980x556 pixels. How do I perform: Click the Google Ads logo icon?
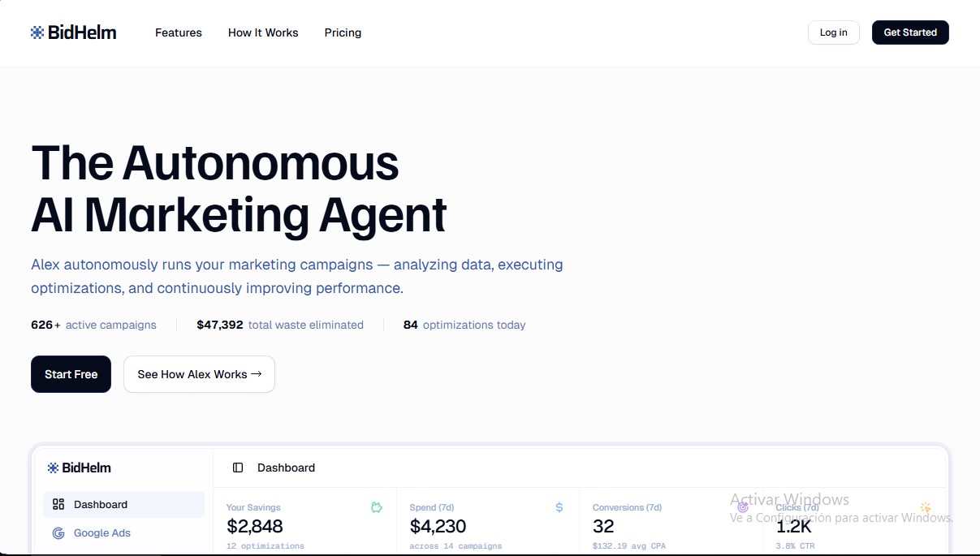click(58, 533)
